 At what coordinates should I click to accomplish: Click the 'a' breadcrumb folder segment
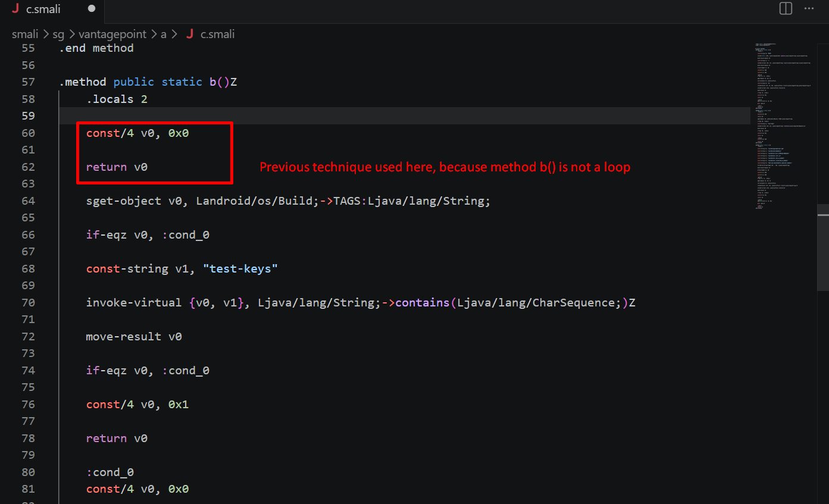pyautogui.click(x=163, y=34)
